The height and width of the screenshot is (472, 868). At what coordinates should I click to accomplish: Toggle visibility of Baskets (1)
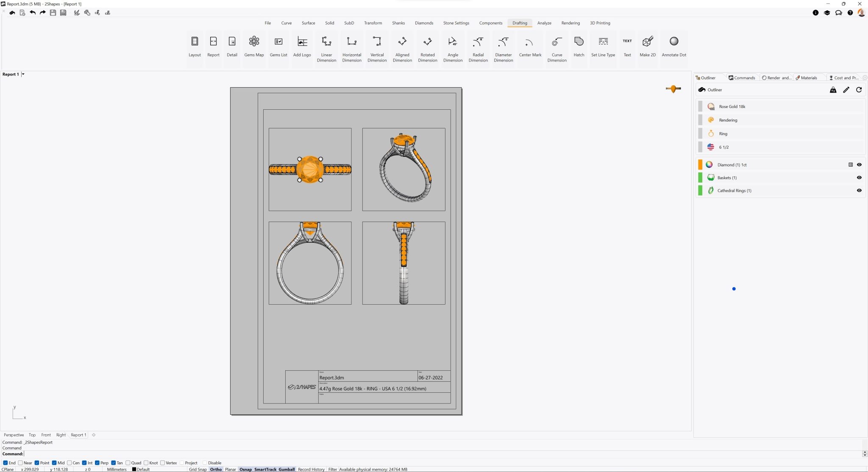[859, 178]
